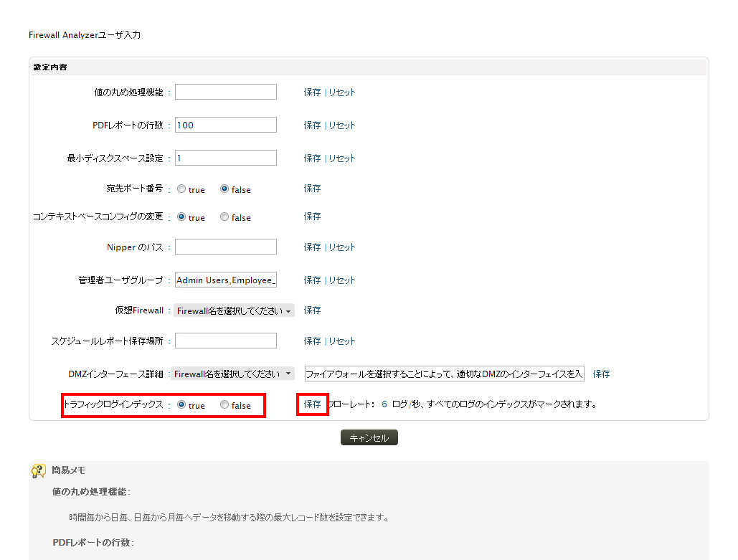Click the キャンセル button

pyautogui.click(x=369, y=437)
